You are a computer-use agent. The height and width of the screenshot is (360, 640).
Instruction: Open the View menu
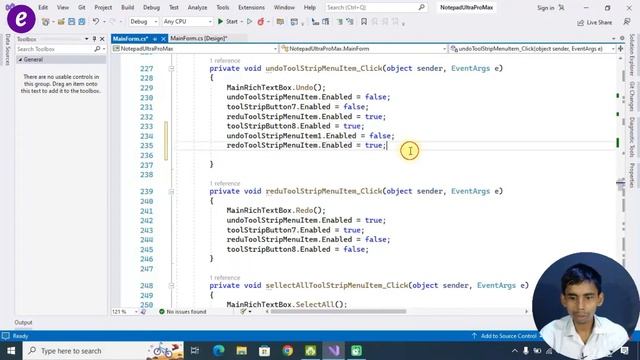62,7
